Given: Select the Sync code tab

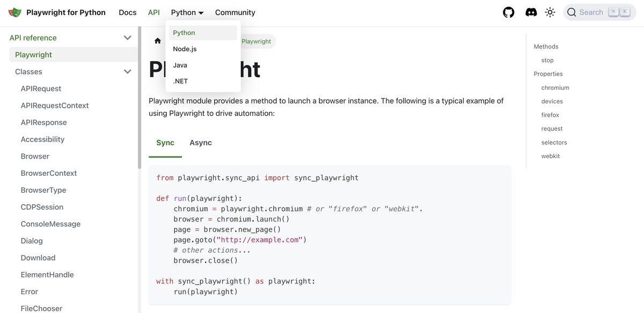Looking at the screenshot, I should 165,143.
